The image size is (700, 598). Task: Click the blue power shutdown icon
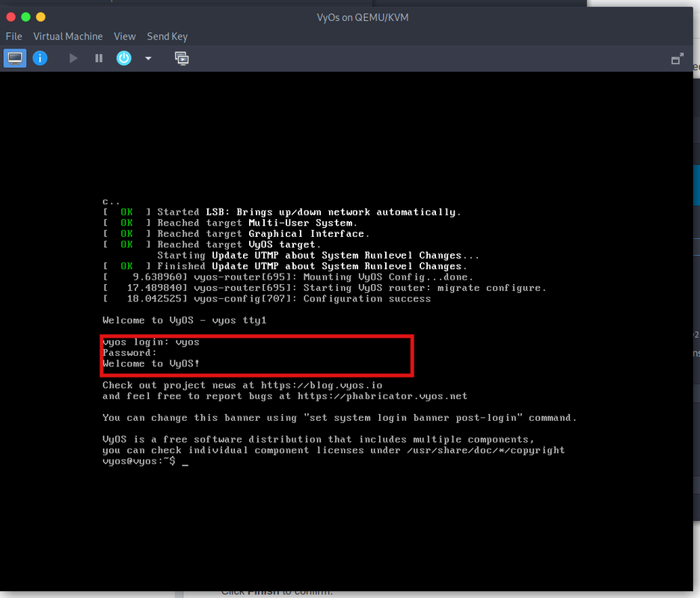[124, 58]
